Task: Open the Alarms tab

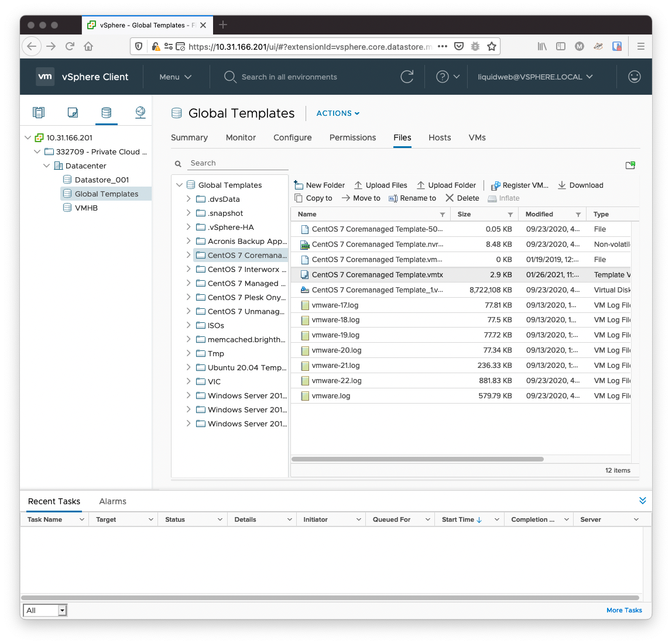Action: pos(112,501)
